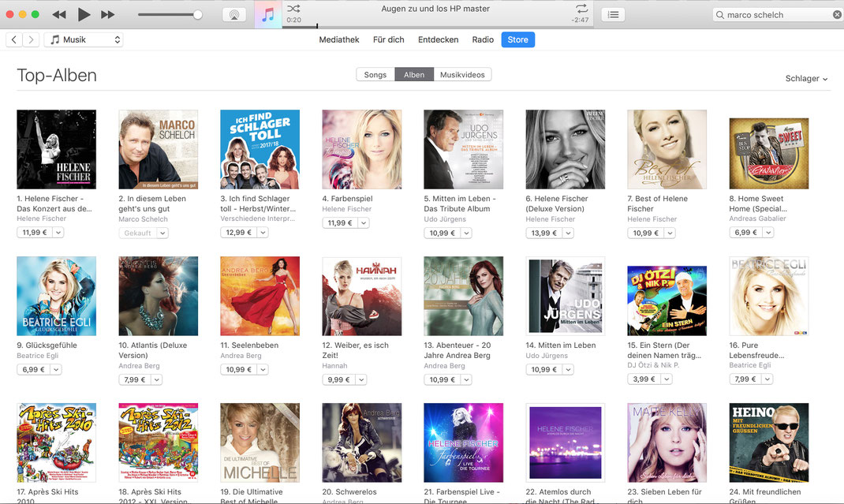This screenshot has height=504, width=844.
Task: Select the Store tab
Action: click(x=517, y=39)
